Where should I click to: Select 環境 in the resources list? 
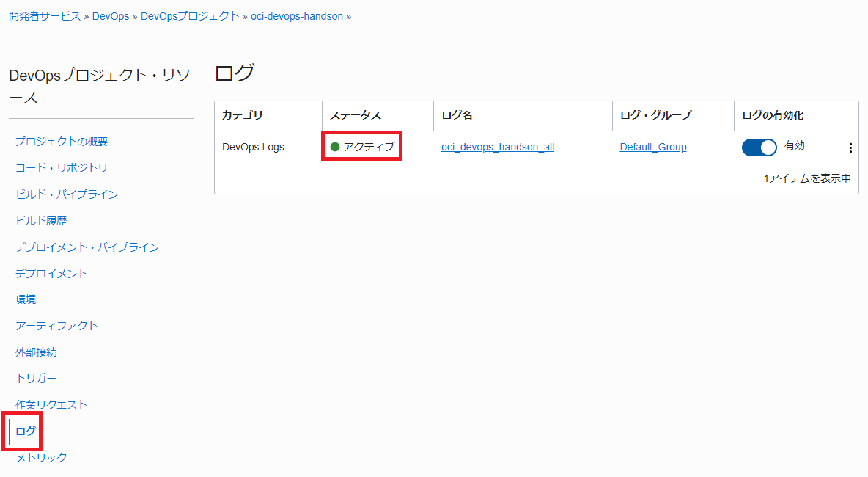click(26, 299)
